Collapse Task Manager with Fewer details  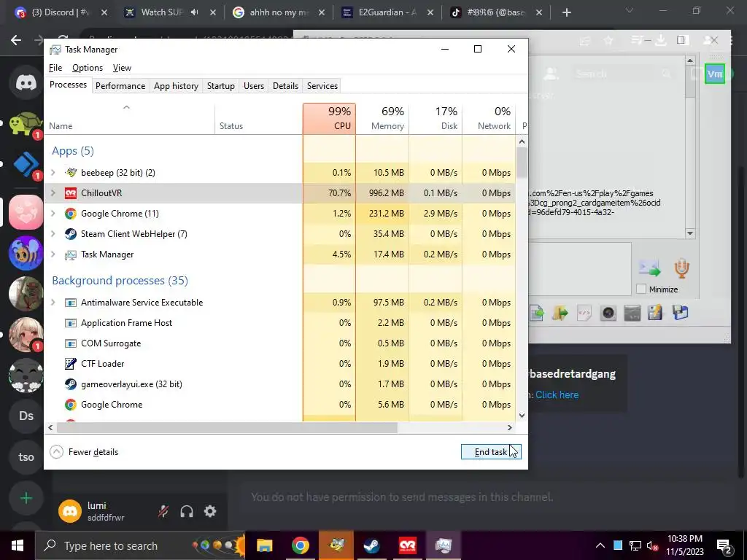point(85,452)
